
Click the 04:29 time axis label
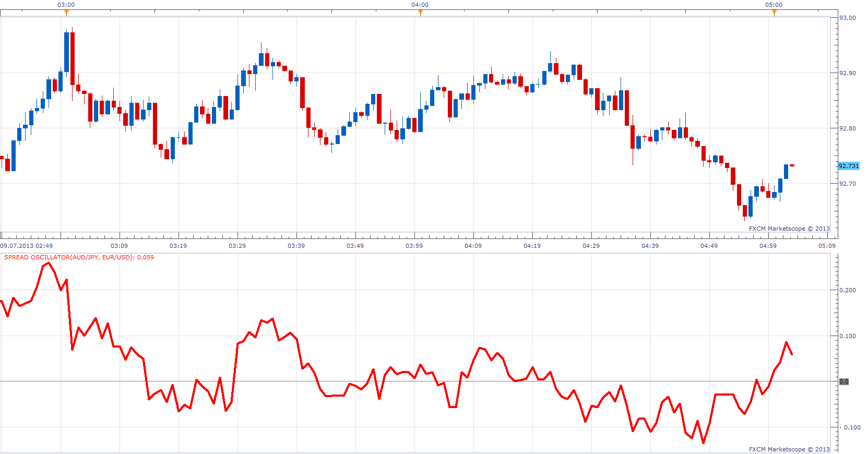(x=591, y=246)
